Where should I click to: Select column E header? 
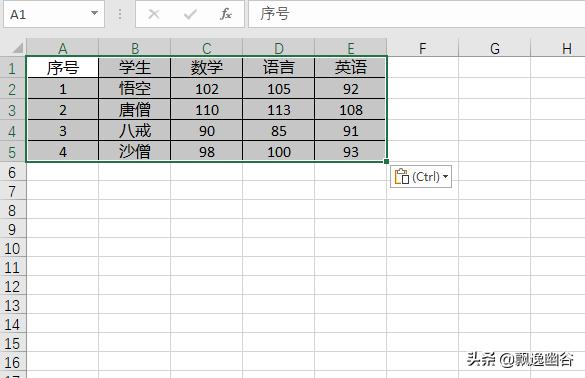(351, 48)
